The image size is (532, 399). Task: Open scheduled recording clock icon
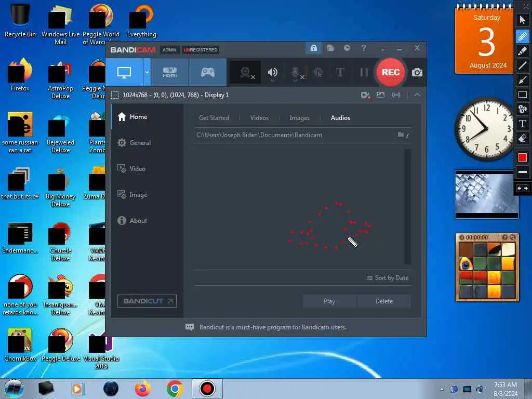pyautogui.click(x=347, y=48)
